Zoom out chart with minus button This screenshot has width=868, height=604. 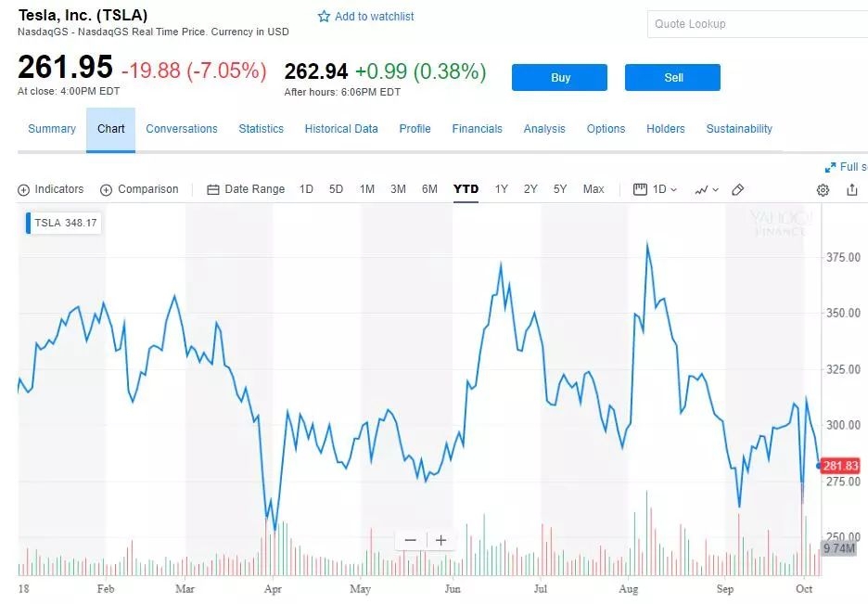(x=411, y=540)
